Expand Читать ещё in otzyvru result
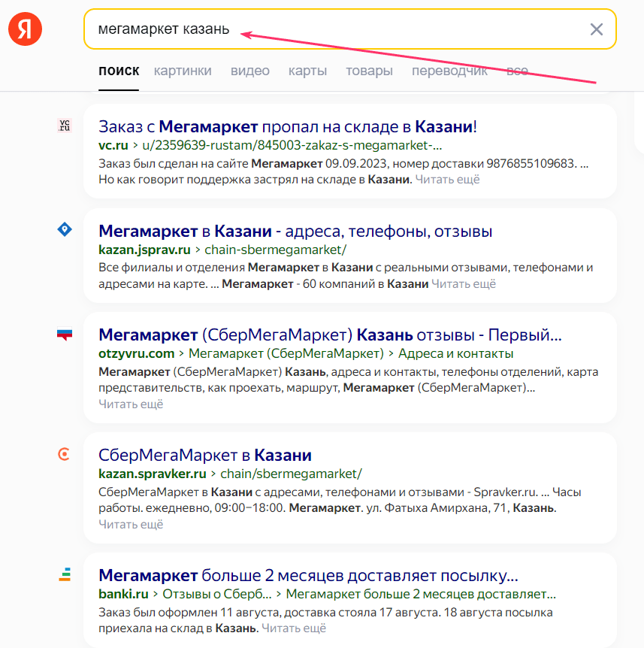The width and height of the screenshot is (644, 648). pos(131,404)
